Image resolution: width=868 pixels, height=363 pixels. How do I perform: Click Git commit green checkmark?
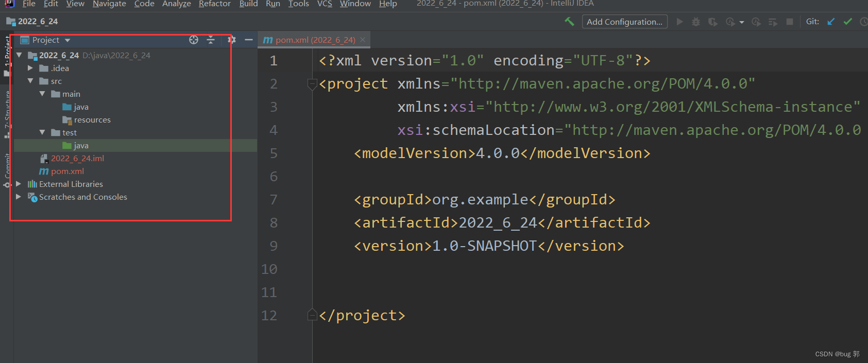pyautogui.click(x=848, y=22)
